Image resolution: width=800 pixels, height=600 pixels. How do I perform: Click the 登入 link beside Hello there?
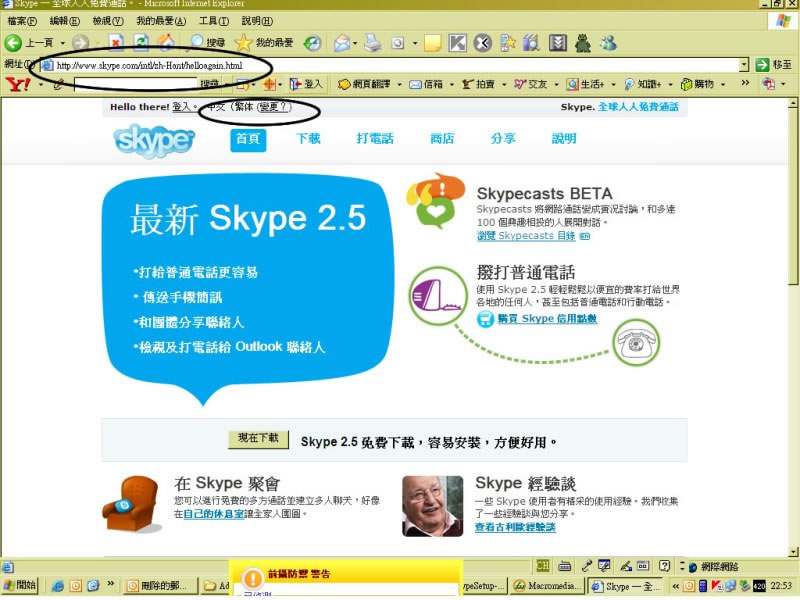click(x=182, y=107)
